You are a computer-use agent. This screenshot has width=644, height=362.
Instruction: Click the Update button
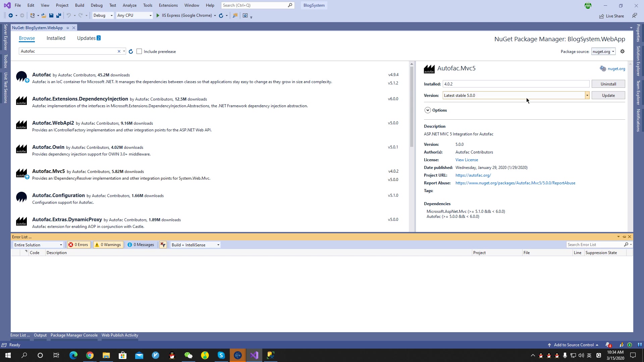(x=608, y=96)
